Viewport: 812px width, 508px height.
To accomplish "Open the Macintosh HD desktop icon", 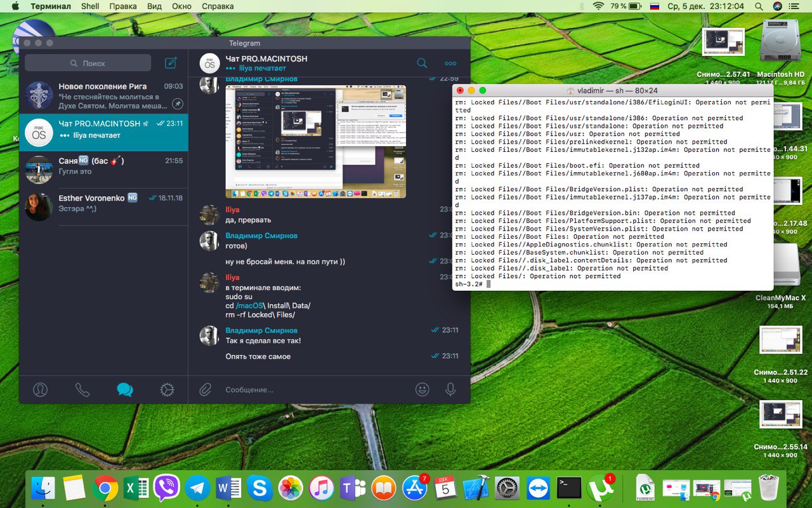I will point(781,41).
